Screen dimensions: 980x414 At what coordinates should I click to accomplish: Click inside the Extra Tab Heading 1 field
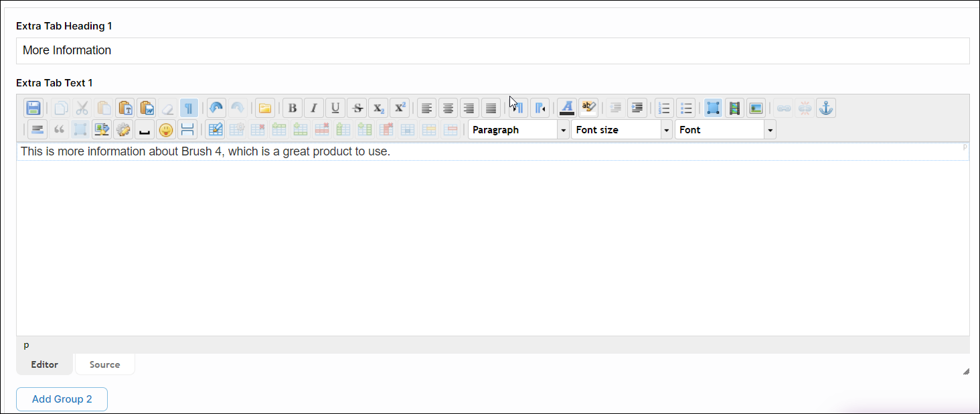pos(268,50)
